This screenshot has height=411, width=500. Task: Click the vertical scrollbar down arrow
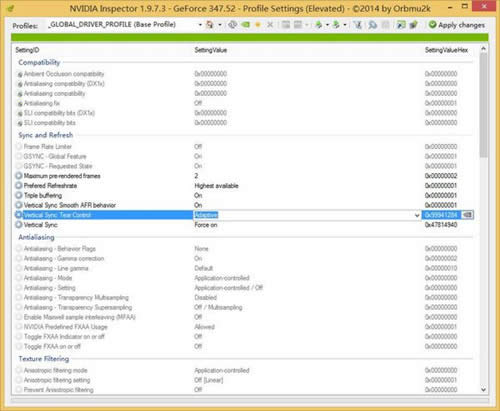[x=483, y=389]
